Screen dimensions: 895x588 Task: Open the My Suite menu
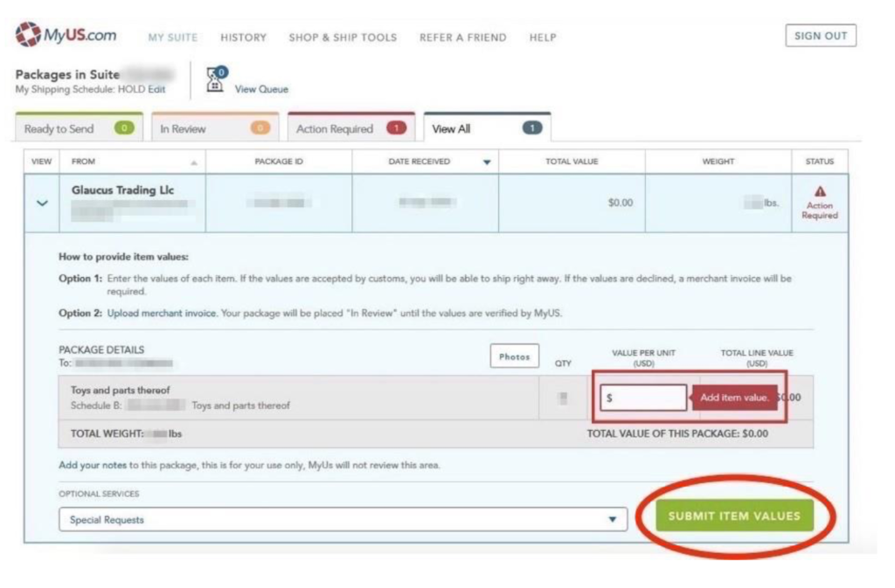click(x=173, y=38)
